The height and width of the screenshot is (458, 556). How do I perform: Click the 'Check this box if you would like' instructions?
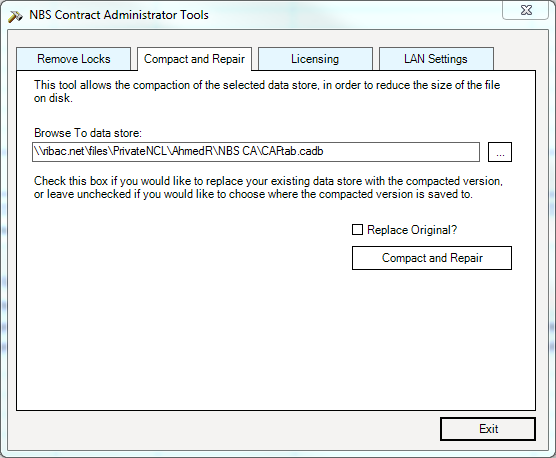tap(268, 181)
